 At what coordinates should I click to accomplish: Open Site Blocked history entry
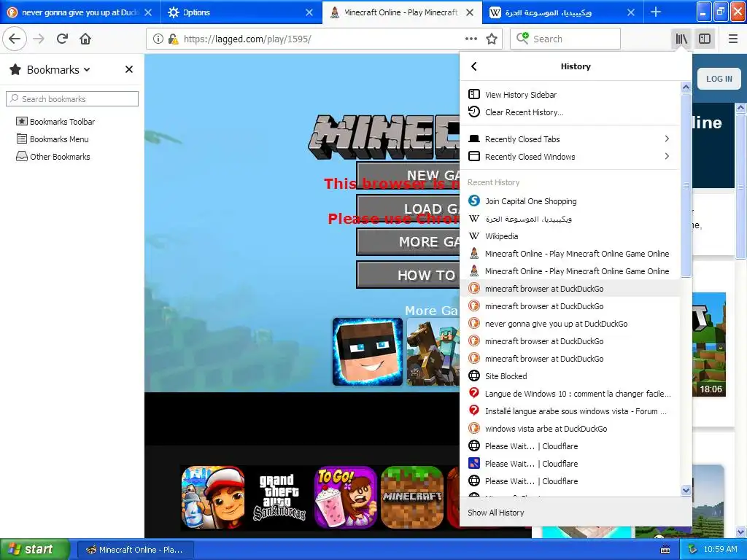tap(570, 376)
